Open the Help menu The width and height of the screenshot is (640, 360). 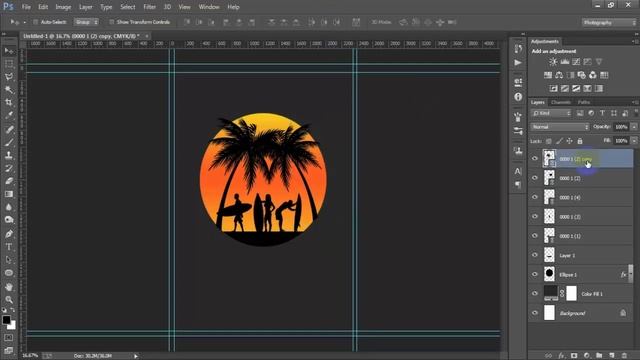pos(233,7)
